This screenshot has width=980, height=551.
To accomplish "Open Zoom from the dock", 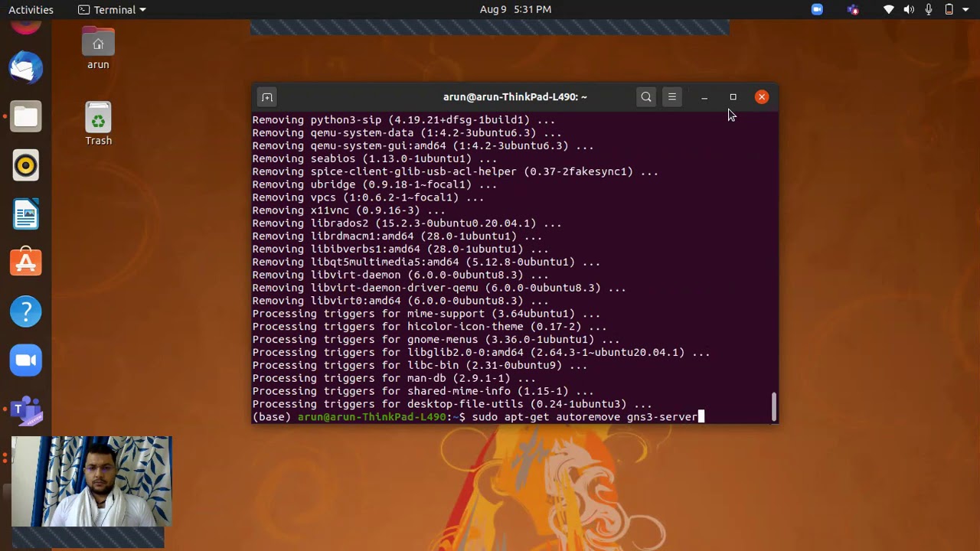I will coord(26,360).
